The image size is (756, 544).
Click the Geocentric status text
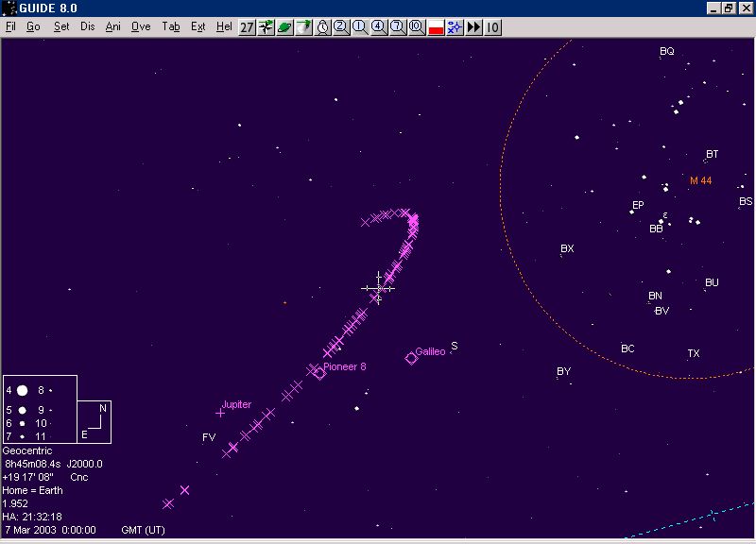tap(27, 451)
